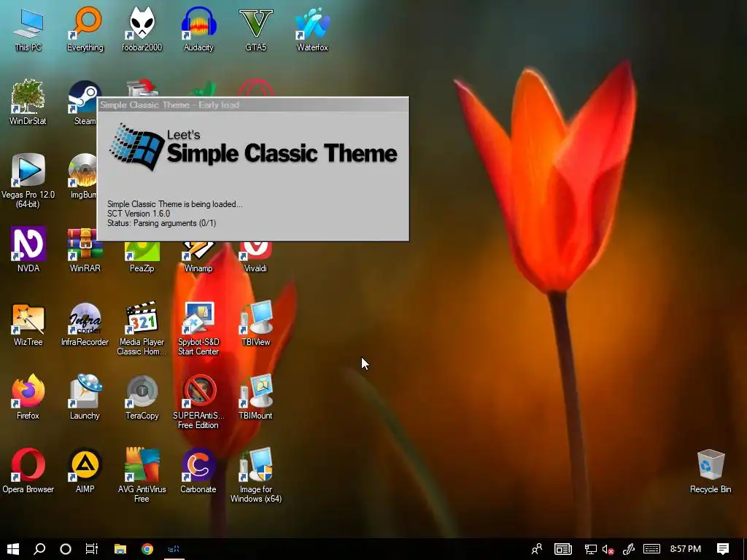Select the Spybot-S&D Start Center shortcut
The width and height of the screenshot is (747, 560).
(x=198, y=329)
